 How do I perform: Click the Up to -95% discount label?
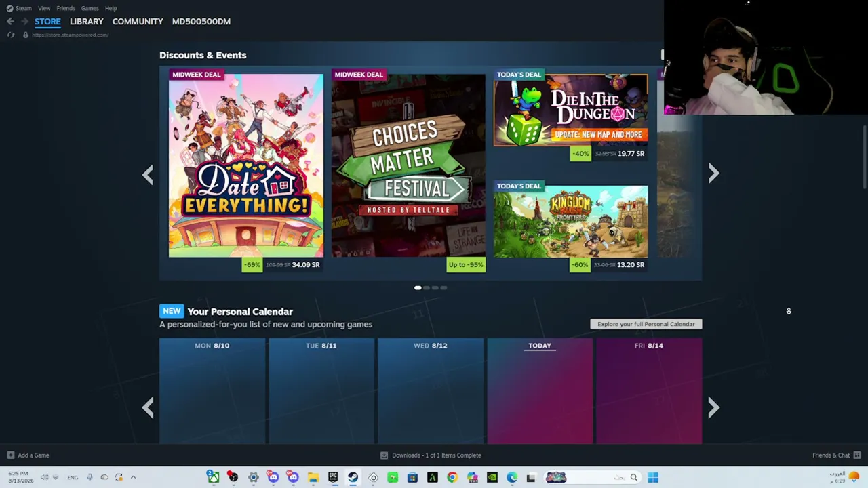pyautogui.click(x=466, y=265)
